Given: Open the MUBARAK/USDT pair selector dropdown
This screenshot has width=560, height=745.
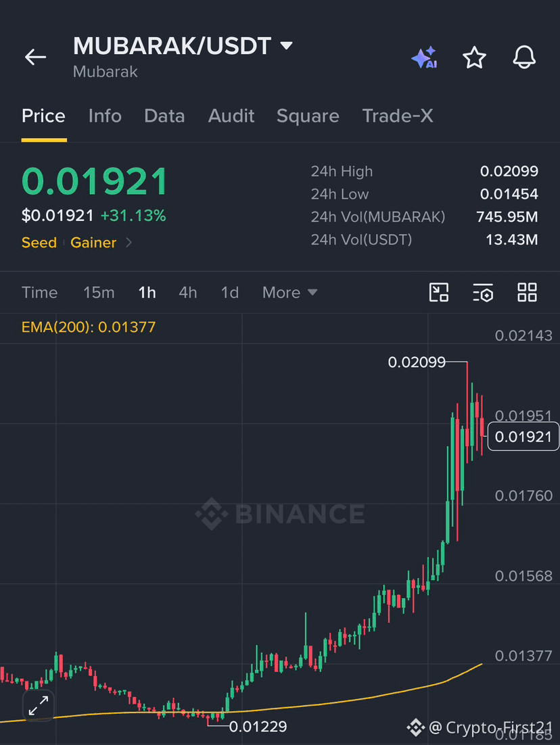Looking at the screenshot, I should tap(286, 45).
